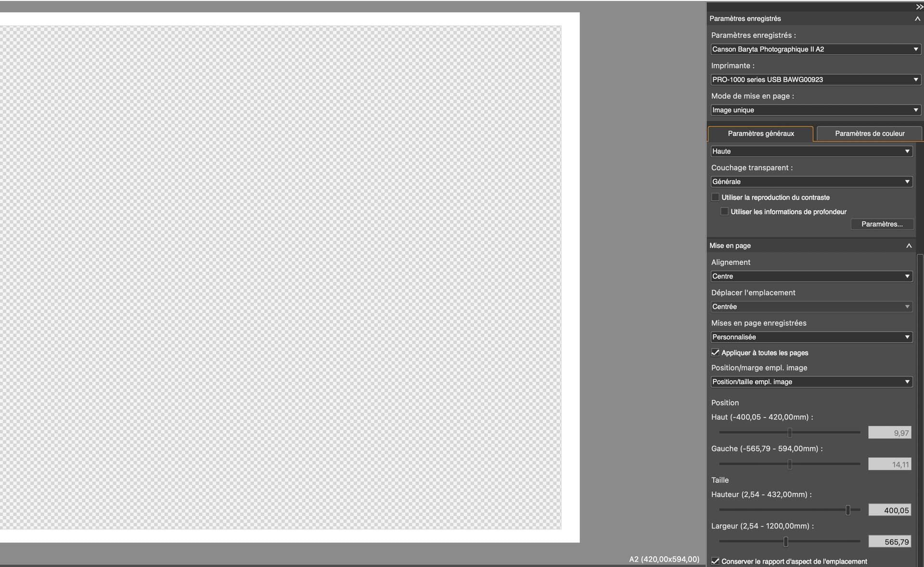Open the Haute quality dropdown
The image size is (924, 567).
pyautogui.click(x=811, y=152)
